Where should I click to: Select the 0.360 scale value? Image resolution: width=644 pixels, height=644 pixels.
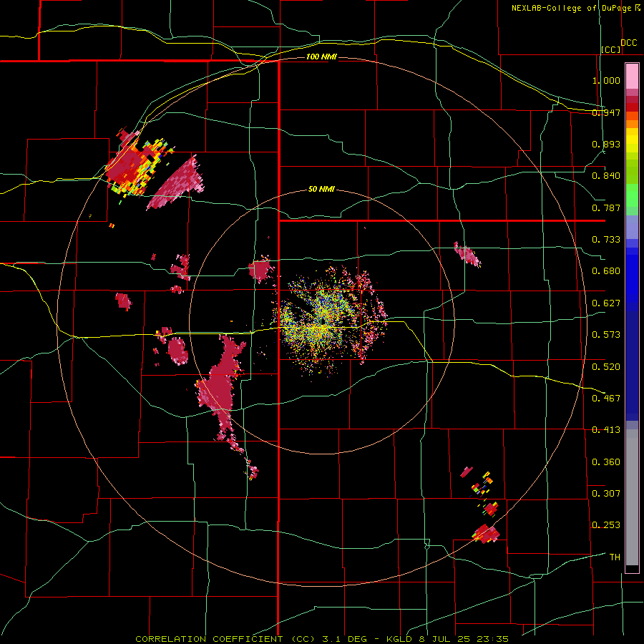pos(606,462)
